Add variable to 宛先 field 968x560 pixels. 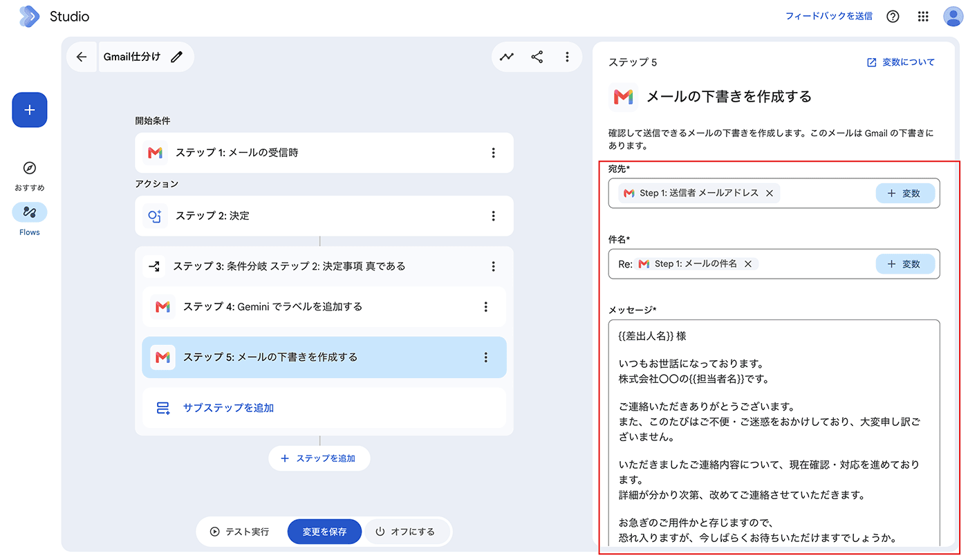tap(905, 194)
